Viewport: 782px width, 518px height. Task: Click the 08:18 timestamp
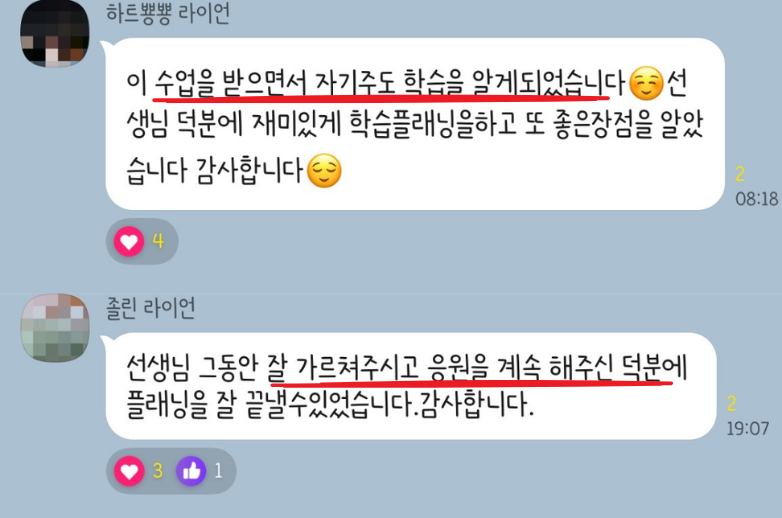coord(757,199)
